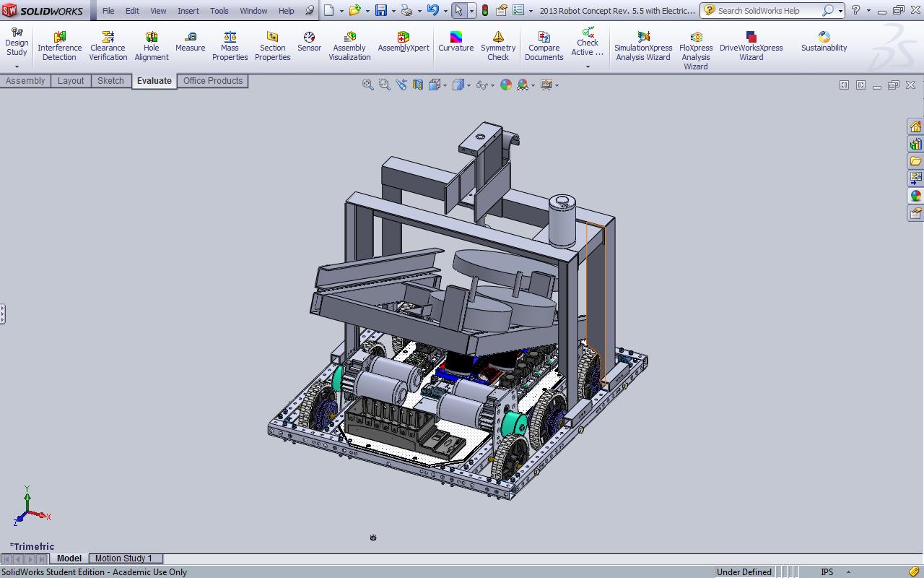Expand Hide/Show Items dropdown arrow
The width and height of the screenshot is (924, 578).
pos(492,85)
